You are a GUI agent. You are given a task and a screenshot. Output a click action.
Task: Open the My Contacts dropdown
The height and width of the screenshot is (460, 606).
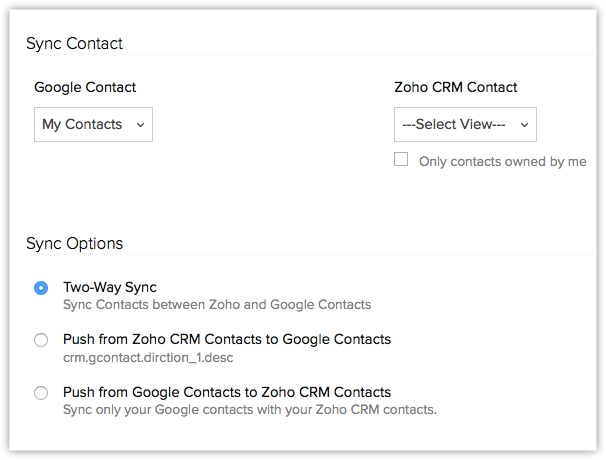coord(93,125)
